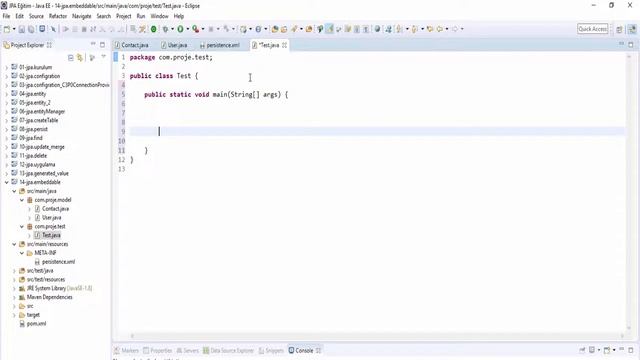Minimize the Project Explorer view
640x360 pixels.
(93, 44)
